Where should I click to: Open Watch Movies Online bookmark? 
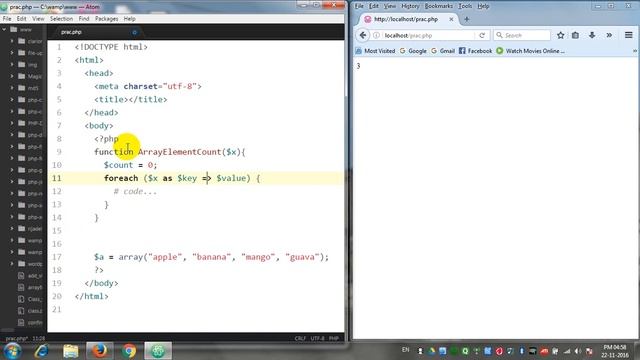click(x=531, y=51)
